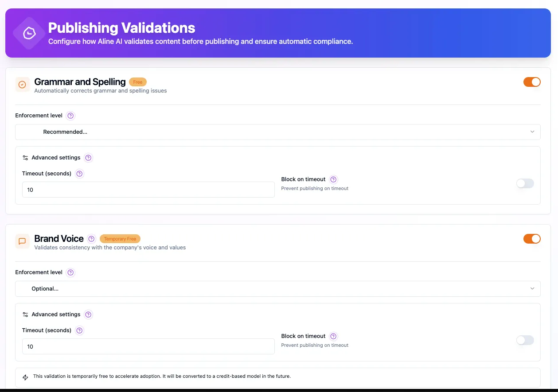This screenshot has width=558, height=392.
Task: Turn off the Brand Voice validation toggle
Action: (531, 239)
